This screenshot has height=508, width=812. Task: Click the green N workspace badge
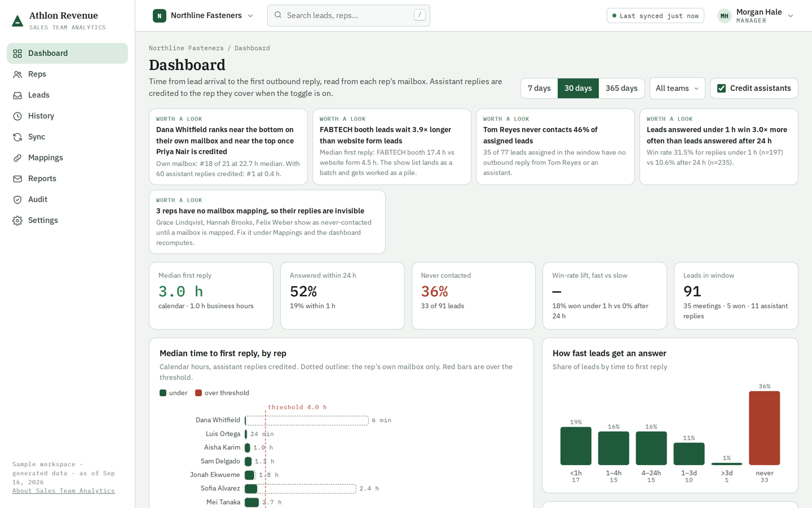[x=160, y=16]
